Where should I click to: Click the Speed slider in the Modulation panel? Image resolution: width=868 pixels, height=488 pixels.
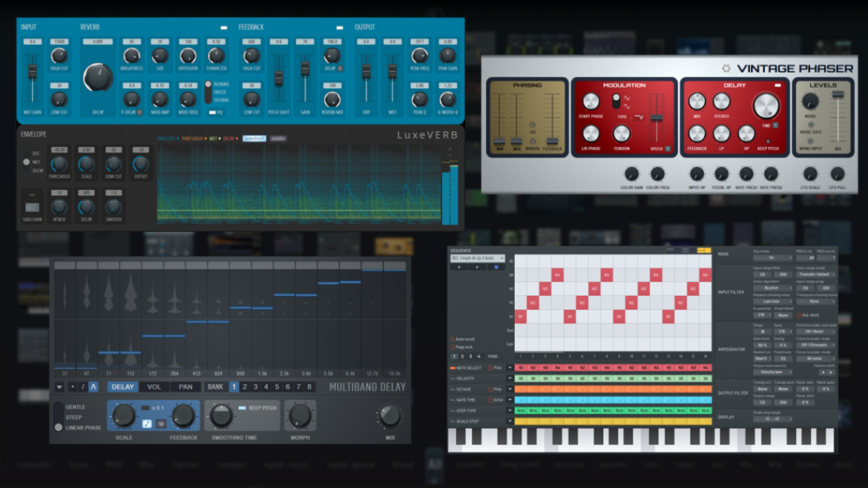point(657,117)
